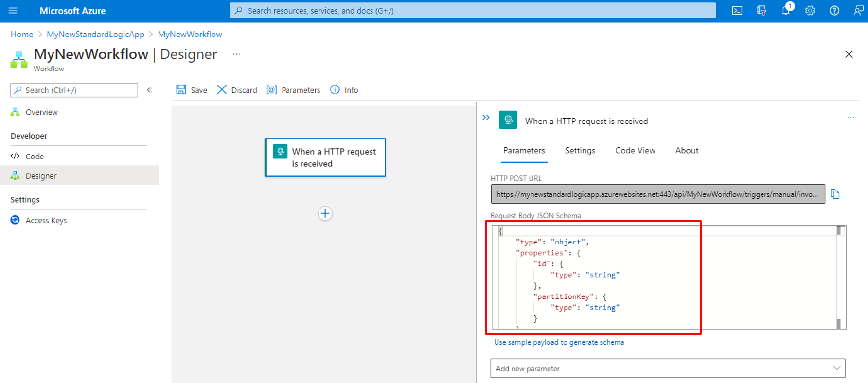Open the more options ellipsis beside Designer title
The height and width of the screenshot is (383, 868).
pos(236,54)
